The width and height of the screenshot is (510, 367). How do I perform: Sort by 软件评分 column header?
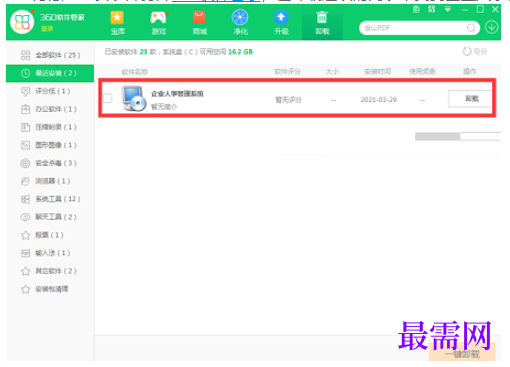(287, 72)
